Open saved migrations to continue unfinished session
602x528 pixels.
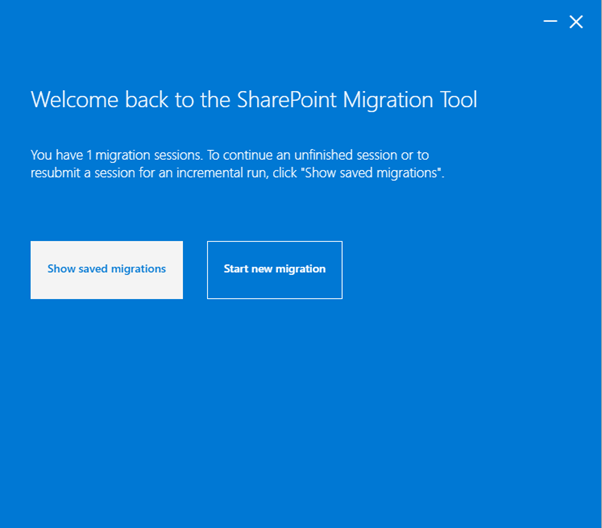(x=106, y=269)
